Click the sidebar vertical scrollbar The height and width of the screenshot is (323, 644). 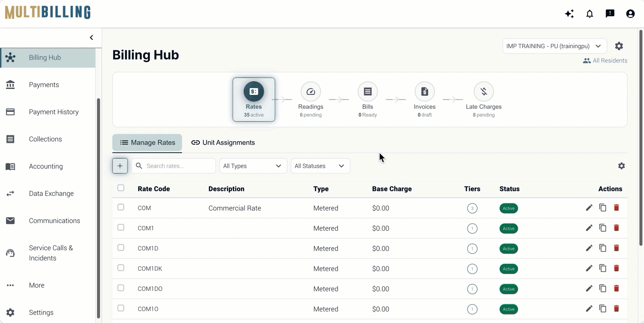pyautogui.click(x=99, y=209)
